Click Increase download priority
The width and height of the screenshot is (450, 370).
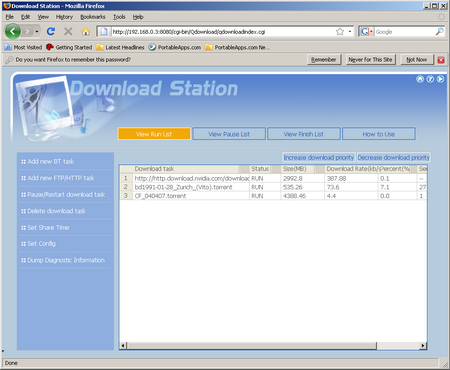click(319, 157)
